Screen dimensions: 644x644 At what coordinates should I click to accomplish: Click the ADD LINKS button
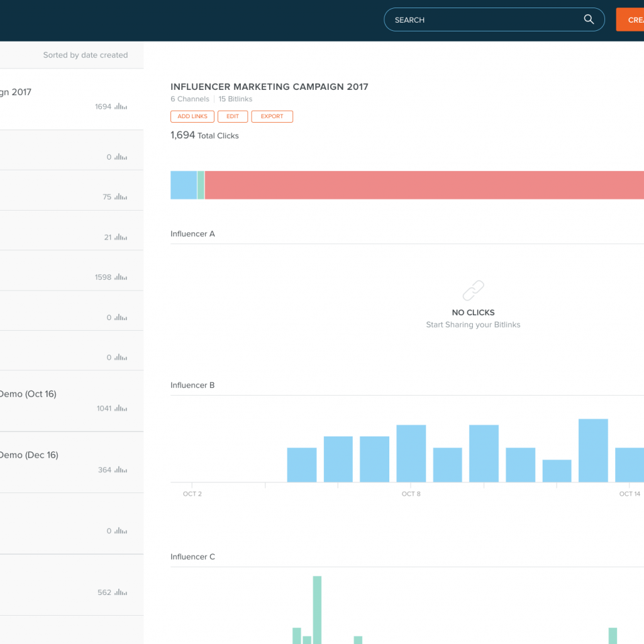pyautogui.click(x=192, y=116)
